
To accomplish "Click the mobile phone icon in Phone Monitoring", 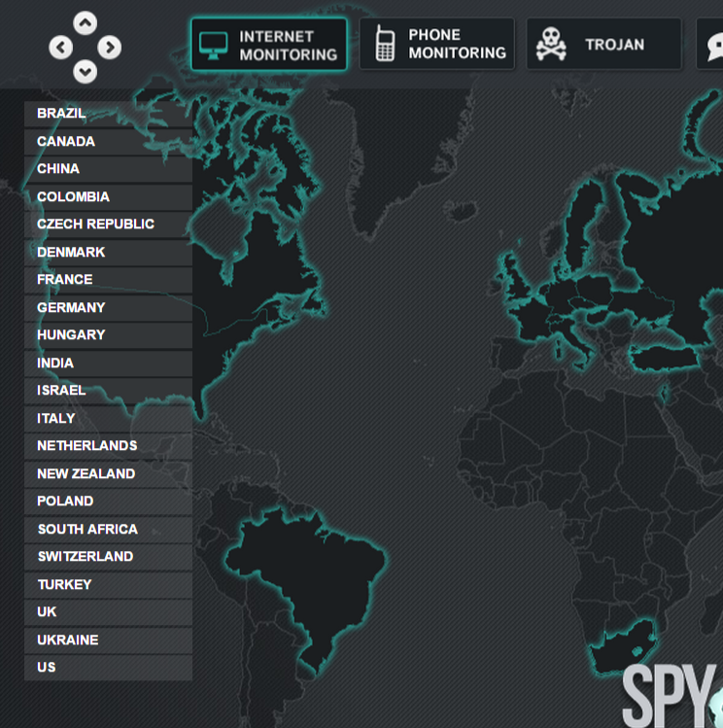I will tap(385, 44).
